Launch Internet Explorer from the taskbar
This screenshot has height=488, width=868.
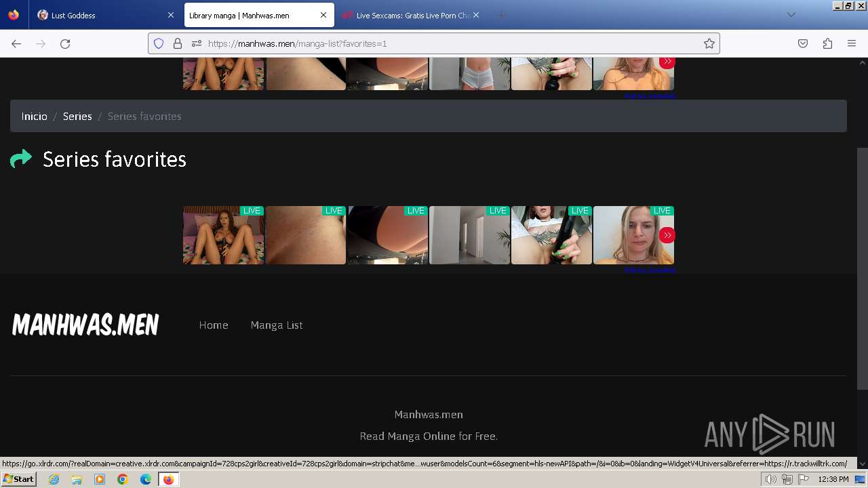pyautogui.click(x=54, y=479)
